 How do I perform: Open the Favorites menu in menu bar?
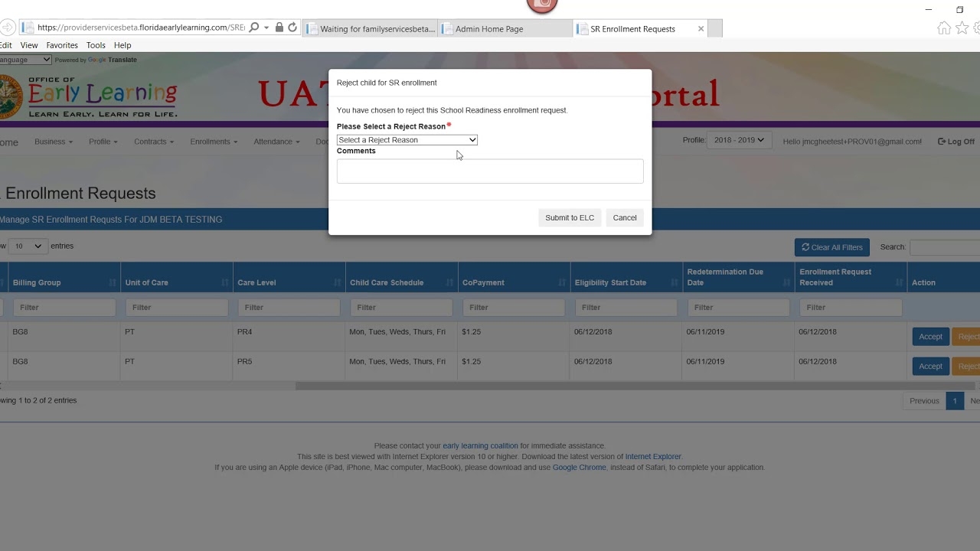pos(62,45)
